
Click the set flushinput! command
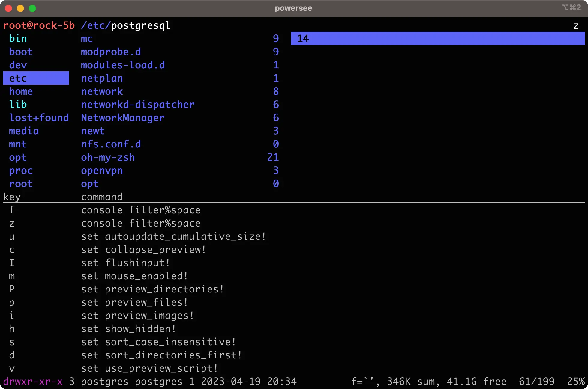[125, 263]
